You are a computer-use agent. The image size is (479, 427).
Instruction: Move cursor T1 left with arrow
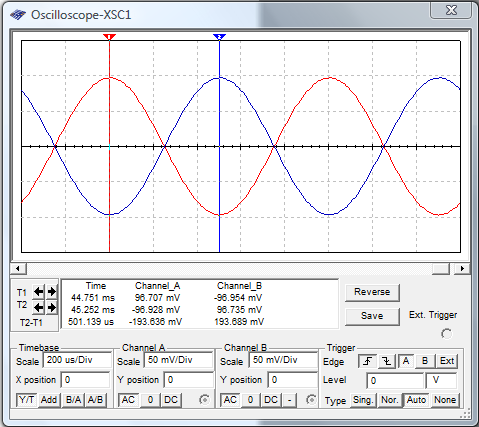38,292
